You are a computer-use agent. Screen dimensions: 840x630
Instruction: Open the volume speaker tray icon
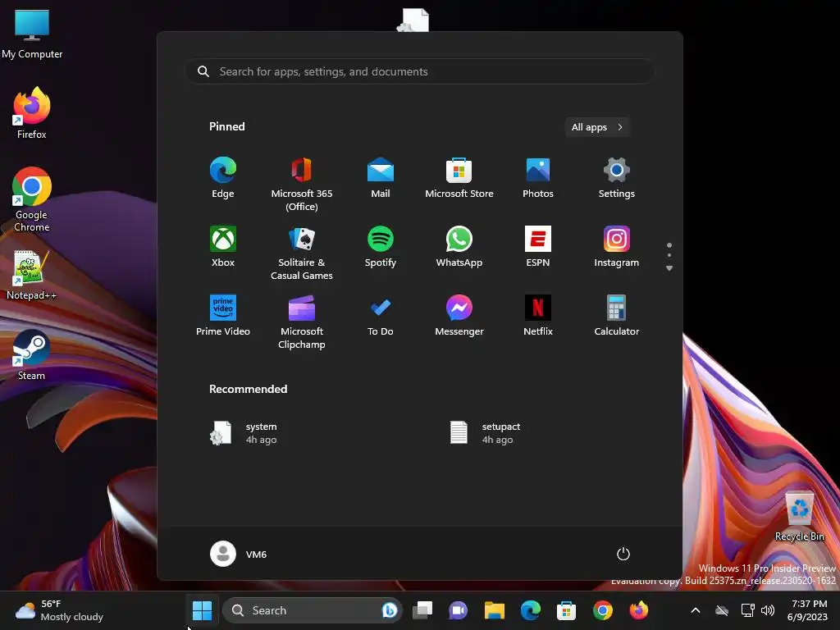click(768, 610)
